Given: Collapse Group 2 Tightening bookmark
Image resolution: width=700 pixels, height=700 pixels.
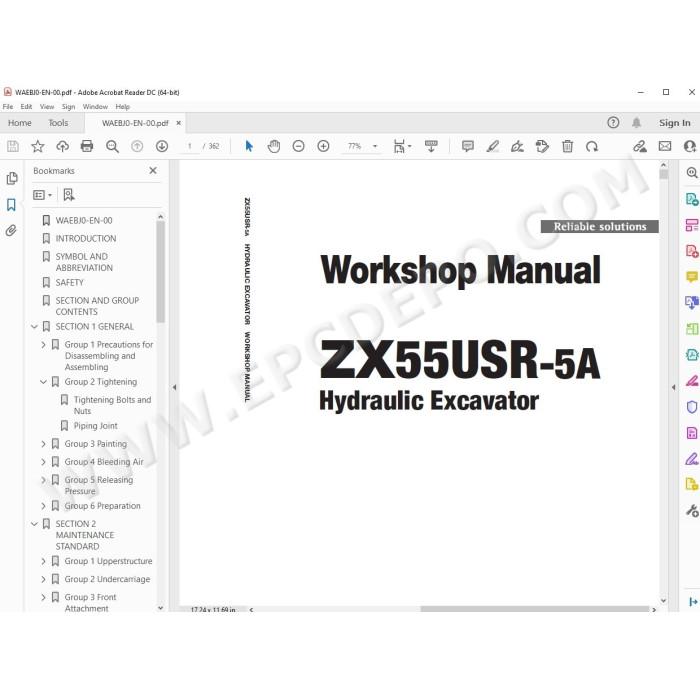Looking at the screenshot, I should (43, 382).
